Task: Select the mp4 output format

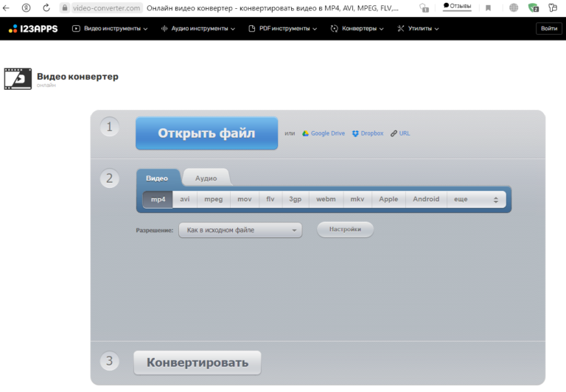Action: click(158, 199)
